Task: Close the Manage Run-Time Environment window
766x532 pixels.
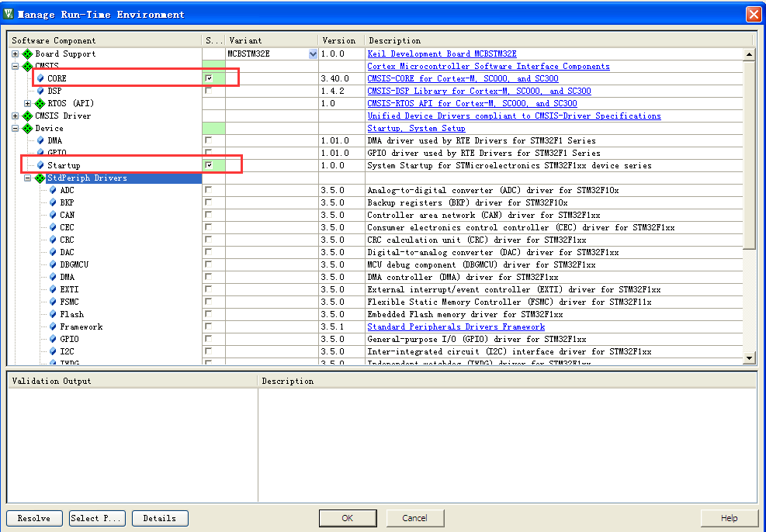Action: [x=754, y=14]
